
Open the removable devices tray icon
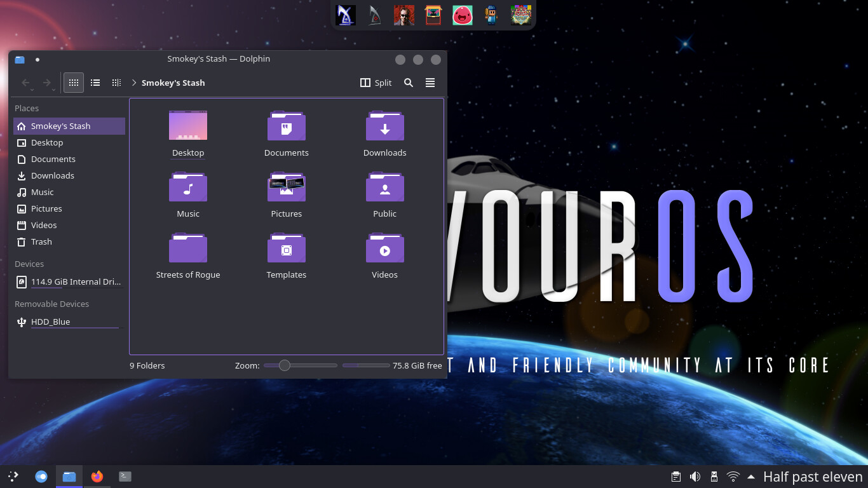coord(714,477)
